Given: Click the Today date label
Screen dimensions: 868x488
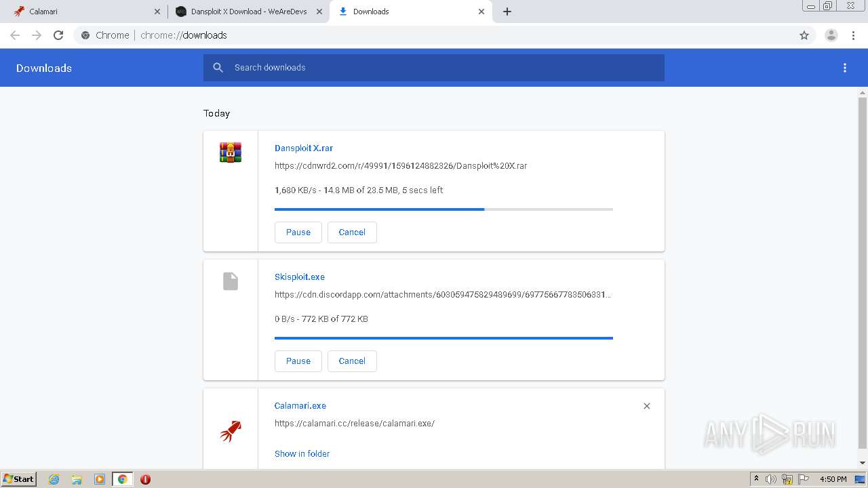Looking at the screenshot, I should tap(217, 113).
